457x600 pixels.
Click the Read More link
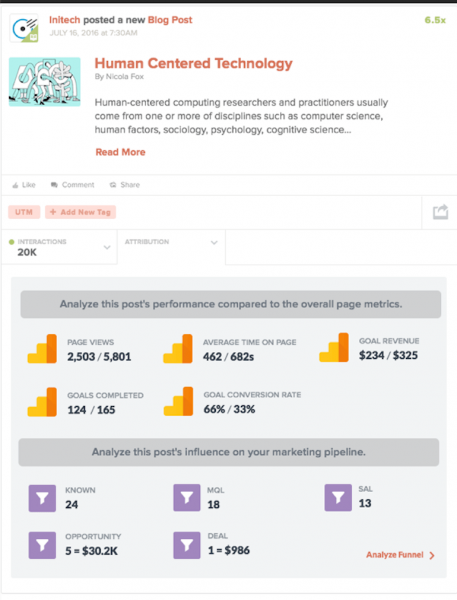pyautogui.click(x=121, y=152)
